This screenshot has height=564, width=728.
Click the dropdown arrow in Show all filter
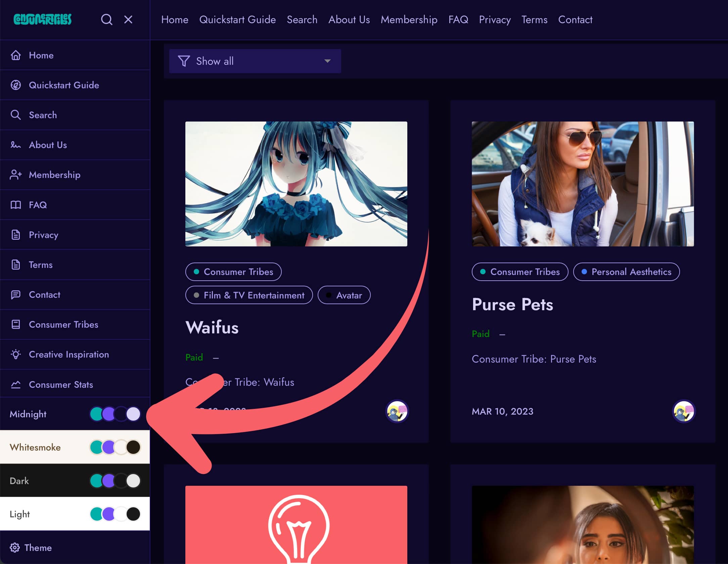[x=327, y=61]
